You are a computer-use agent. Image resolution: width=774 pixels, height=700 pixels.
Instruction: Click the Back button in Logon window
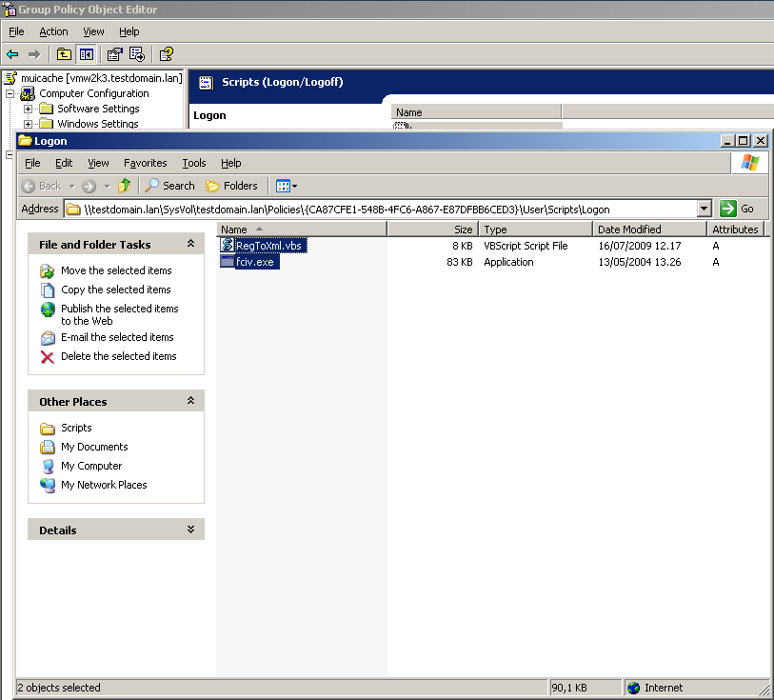(42, 186)
